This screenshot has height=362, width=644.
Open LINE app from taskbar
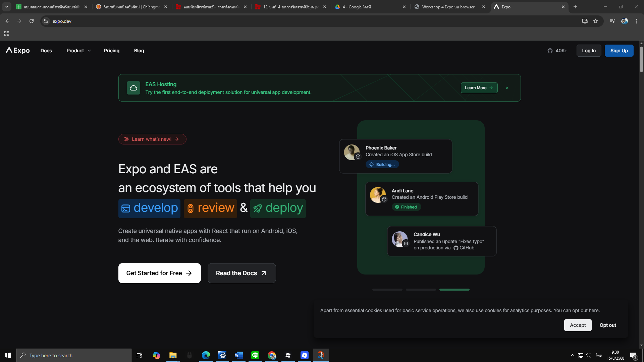[255, 355]
